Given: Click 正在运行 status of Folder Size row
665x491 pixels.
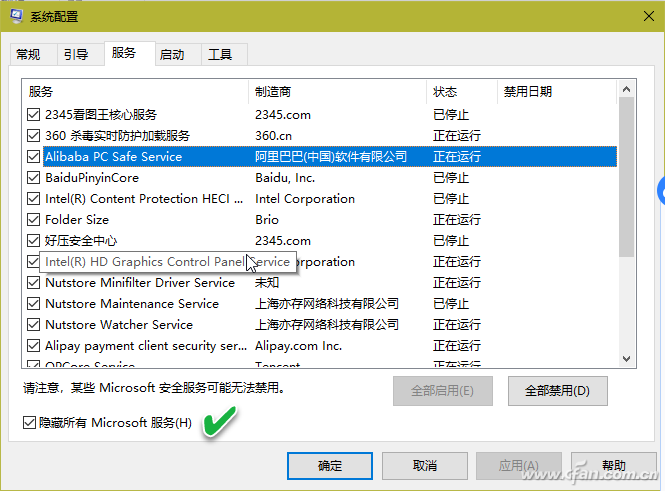Looking at the screenshot, I should (457, 220).
